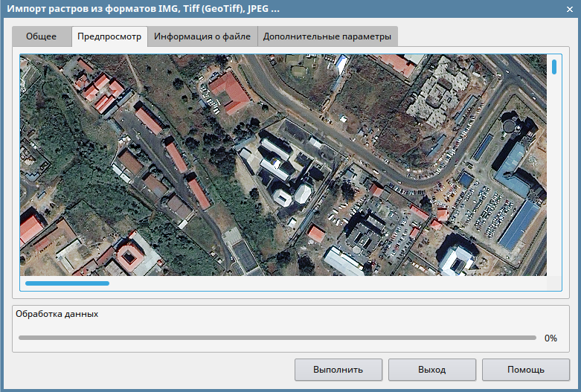Viewport: 581px width, 392px height.
Task: Open help with the Помощь button
Action: pos(526,370)
